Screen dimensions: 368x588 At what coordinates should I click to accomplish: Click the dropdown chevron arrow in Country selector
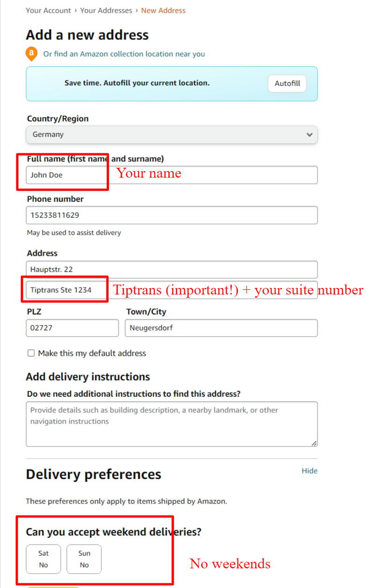click(x=309, y=135)
